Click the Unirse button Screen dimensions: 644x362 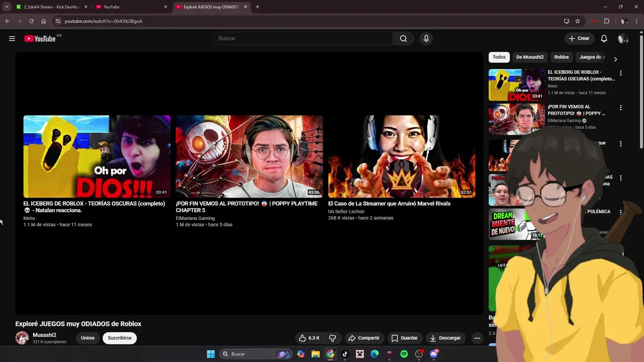click(x=88, y=338)
